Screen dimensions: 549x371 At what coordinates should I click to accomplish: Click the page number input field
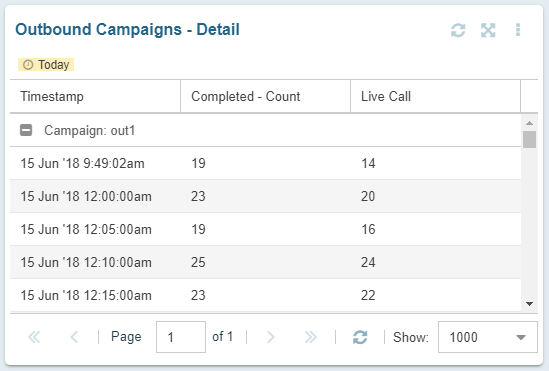pyautogui.click(x=181, y=337)
